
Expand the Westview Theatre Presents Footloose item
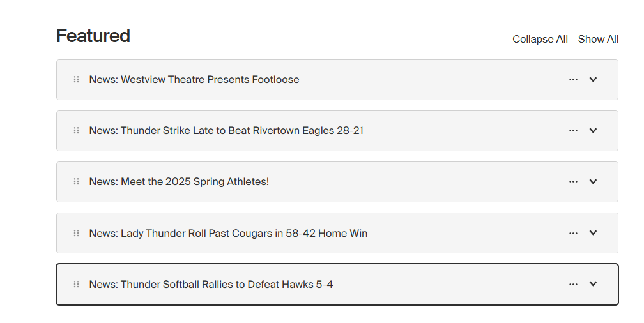pyautogui.click(x=593, y=80)
